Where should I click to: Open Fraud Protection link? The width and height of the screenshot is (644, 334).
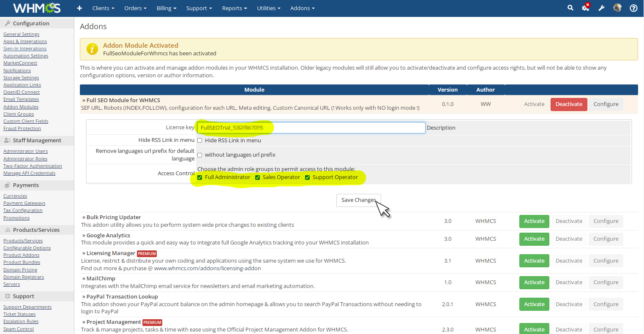[x=22, y=128]
